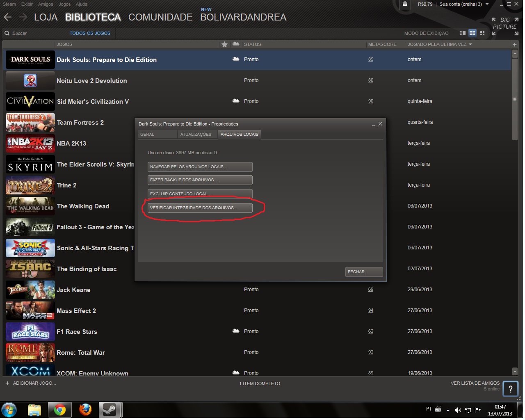Switch to detail view mode icon
Viewport: 525px width, 420px height.
pos(463,33)
